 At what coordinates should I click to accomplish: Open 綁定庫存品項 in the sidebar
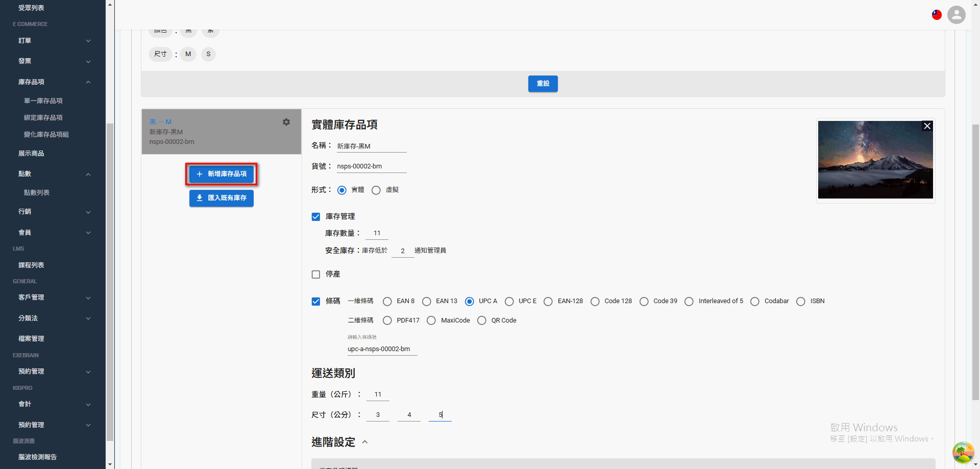[x=43, y=118]
